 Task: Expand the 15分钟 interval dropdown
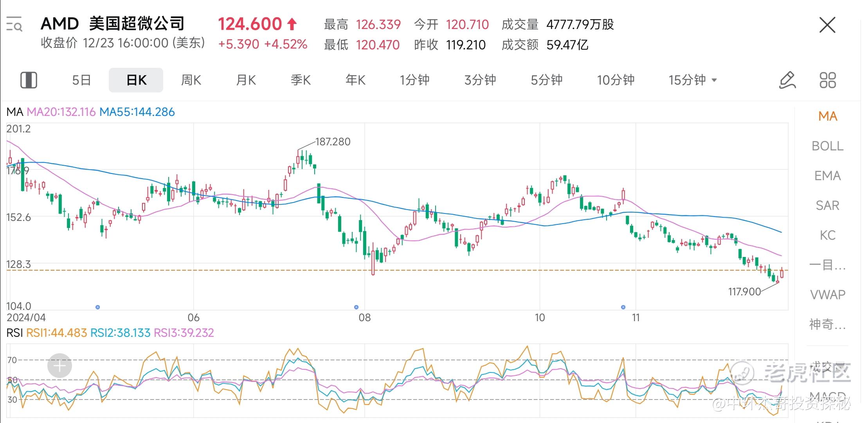coord(693,80)
